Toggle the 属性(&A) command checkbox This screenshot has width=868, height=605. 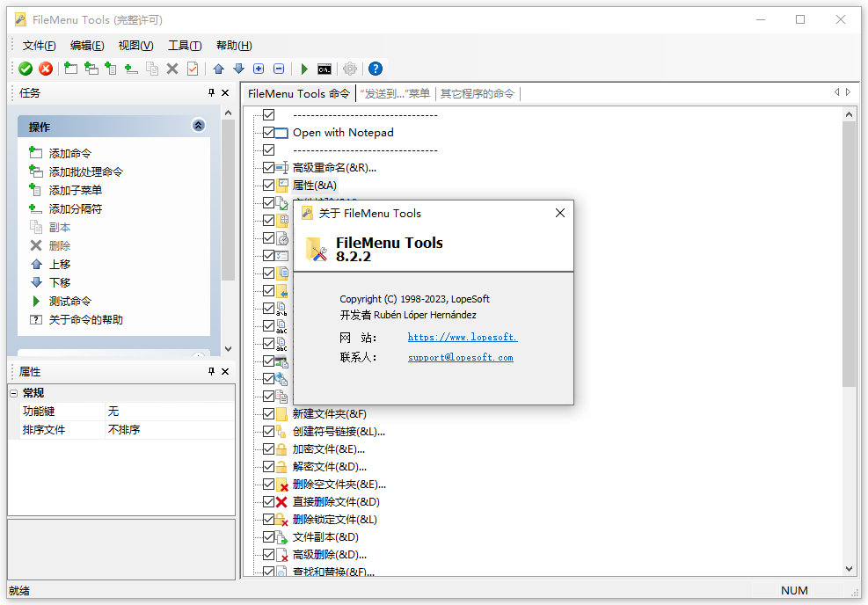(268, 185)
